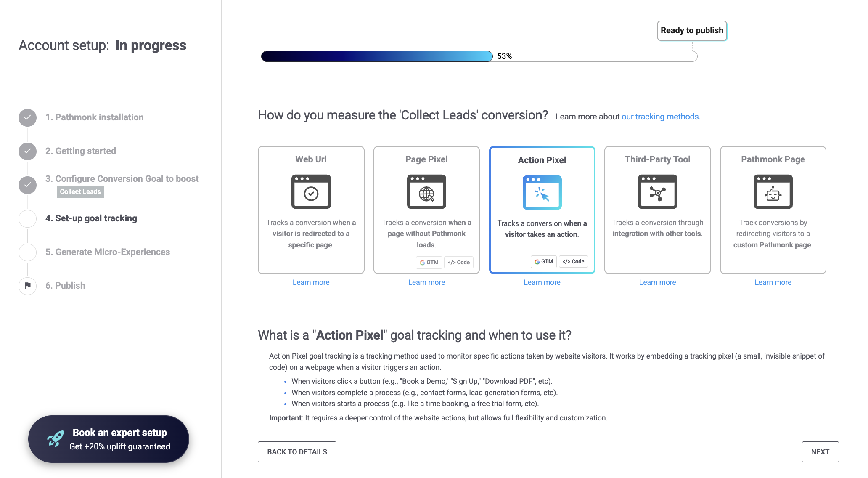The width and height of the screenshot is (868, 478).
Task: Click Learn more under Third-Party Tool
Action: [657, 282]
